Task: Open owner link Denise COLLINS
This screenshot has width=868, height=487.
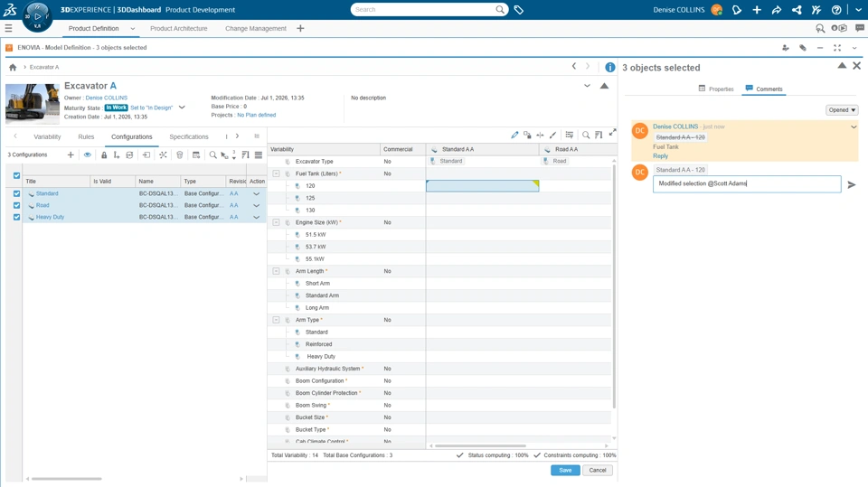Action: coord(107,98)
